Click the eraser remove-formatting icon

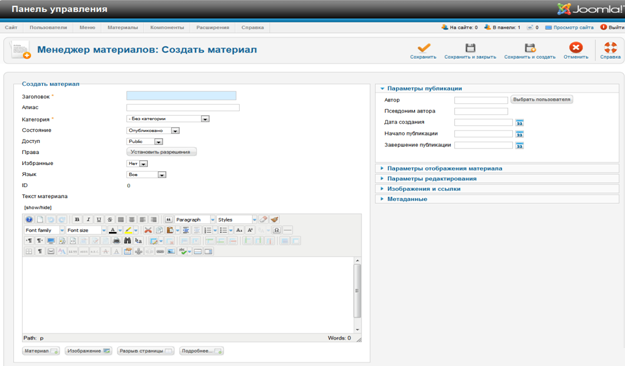point(263,220)
